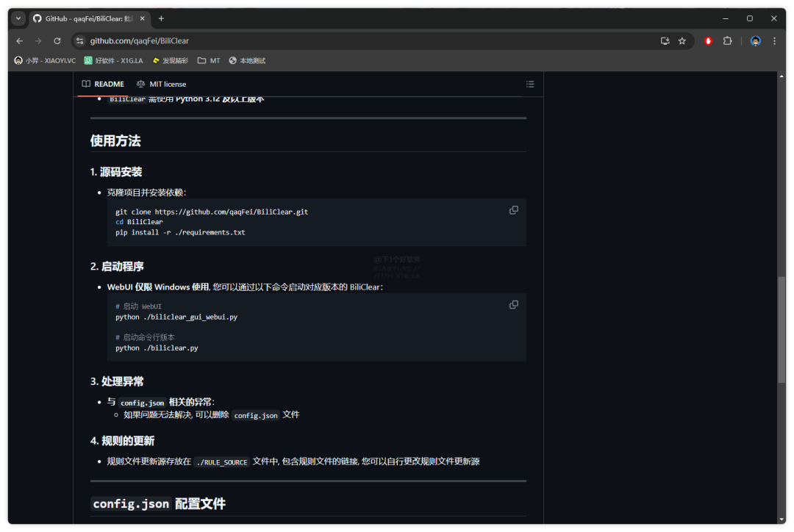
Task: Reload the GitHub page
Action: pos(57,41)
